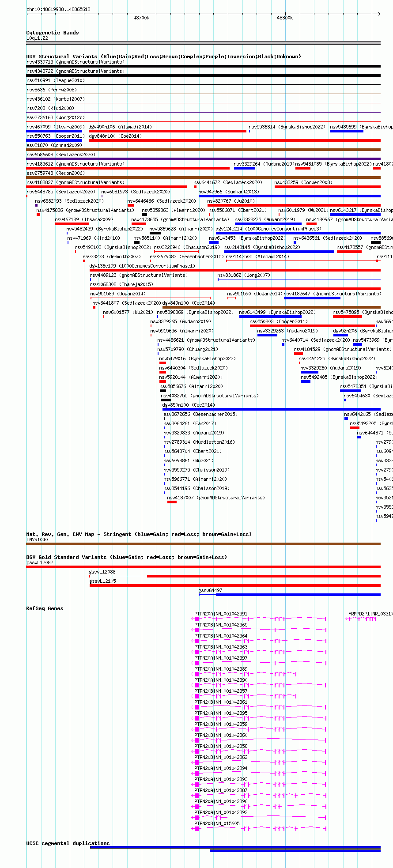Click esv21870 (Conrad2009) variant label
Viewport: 393px width, 868px height.
[x=54, y=145]
